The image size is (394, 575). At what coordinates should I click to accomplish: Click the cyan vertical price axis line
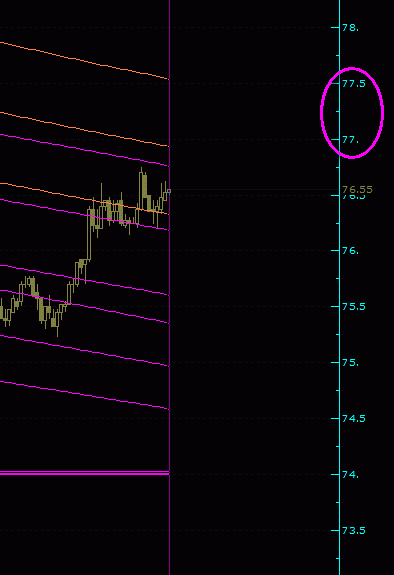340,288
